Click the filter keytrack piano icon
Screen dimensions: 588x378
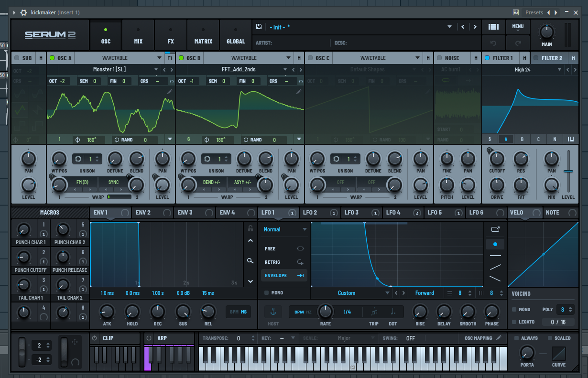point(570,139)
